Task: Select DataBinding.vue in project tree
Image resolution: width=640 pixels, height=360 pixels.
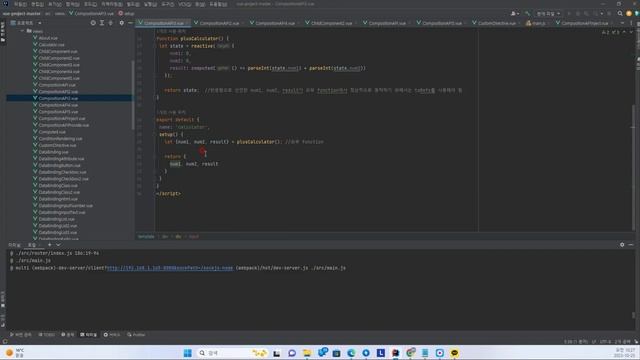Action: click(x=53, y=152)
